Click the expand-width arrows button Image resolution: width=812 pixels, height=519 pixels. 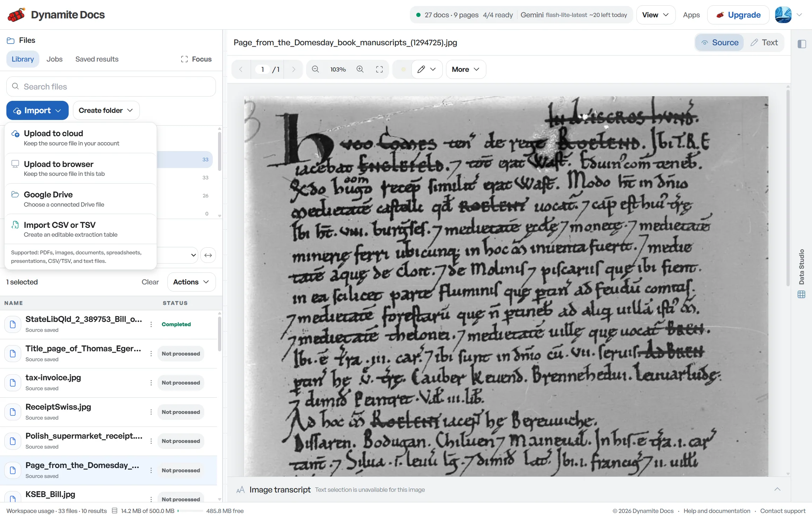click(x=208, y=255)
